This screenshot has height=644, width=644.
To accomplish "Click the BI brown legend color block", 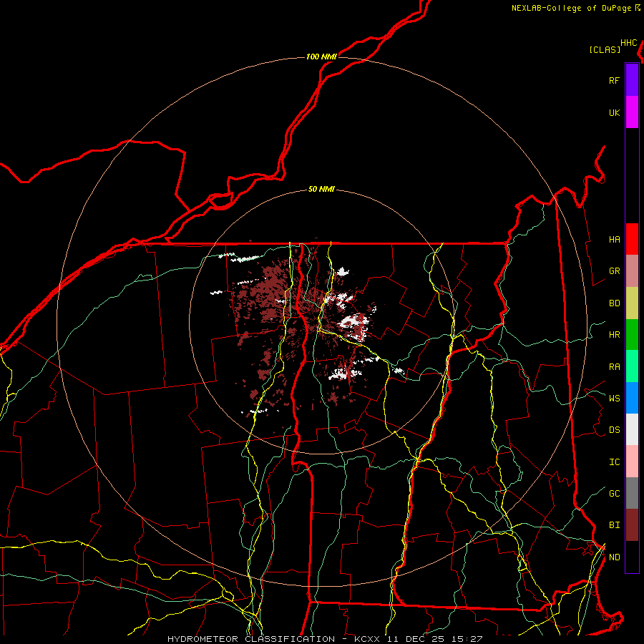I will coord(632,525).
